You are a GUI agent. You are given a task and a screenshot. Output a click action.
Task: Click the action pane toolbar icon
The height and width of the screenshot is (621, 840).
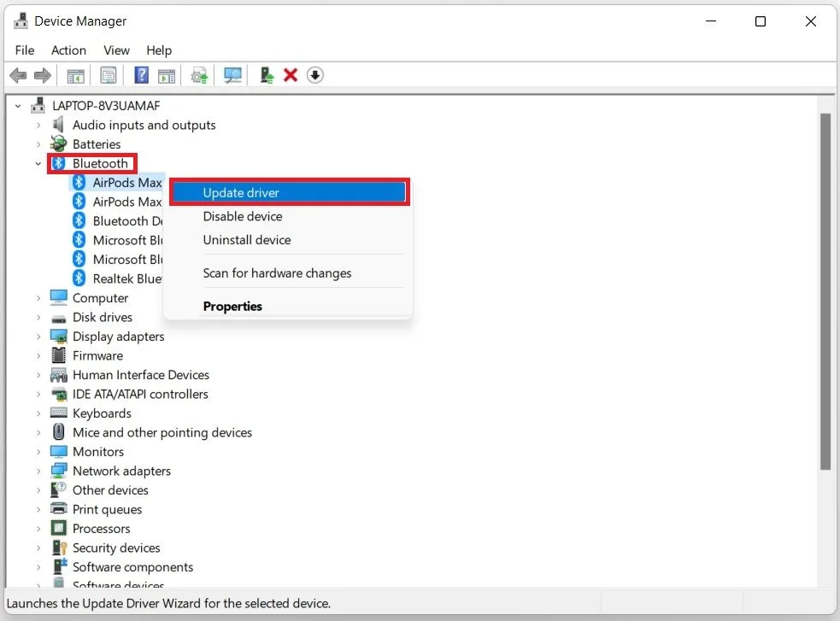[167, 75]
